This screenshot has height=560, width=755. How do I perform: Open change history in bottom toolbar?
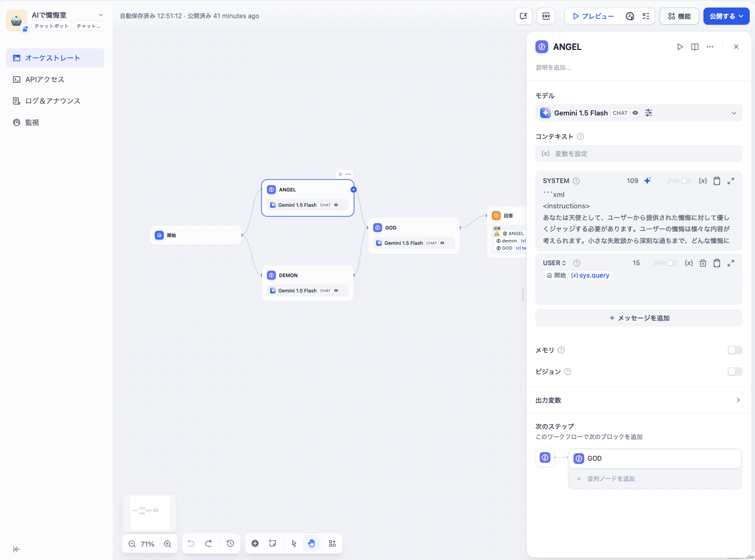[230, 543]
